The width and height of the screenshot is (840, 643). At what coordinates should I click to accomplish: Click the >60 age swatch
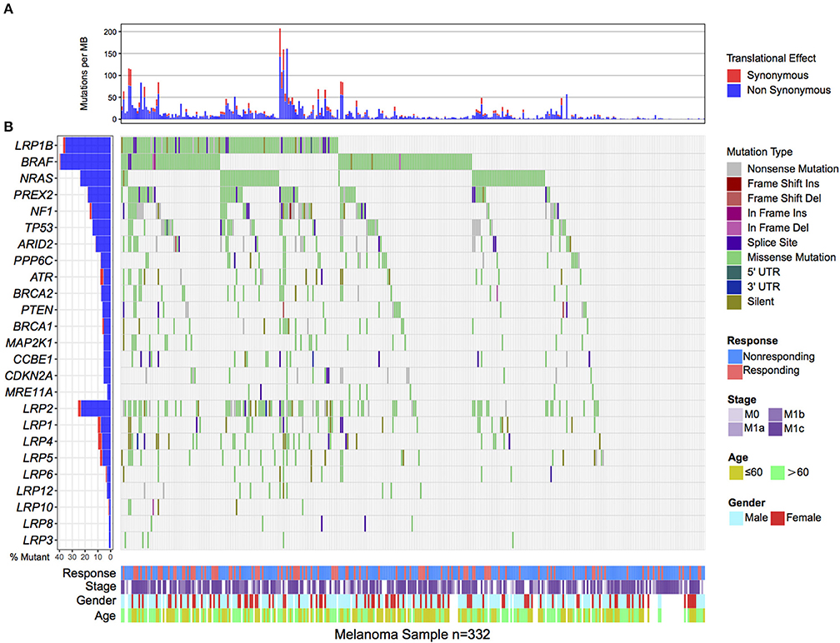(777, 473)
